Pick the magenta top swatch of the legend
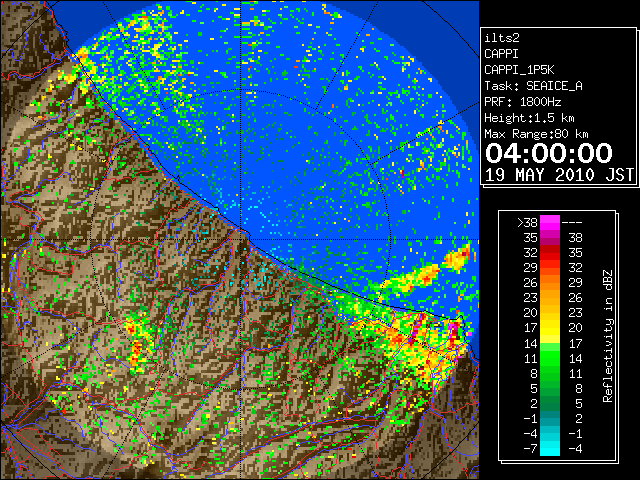 (x=550, y=222)
